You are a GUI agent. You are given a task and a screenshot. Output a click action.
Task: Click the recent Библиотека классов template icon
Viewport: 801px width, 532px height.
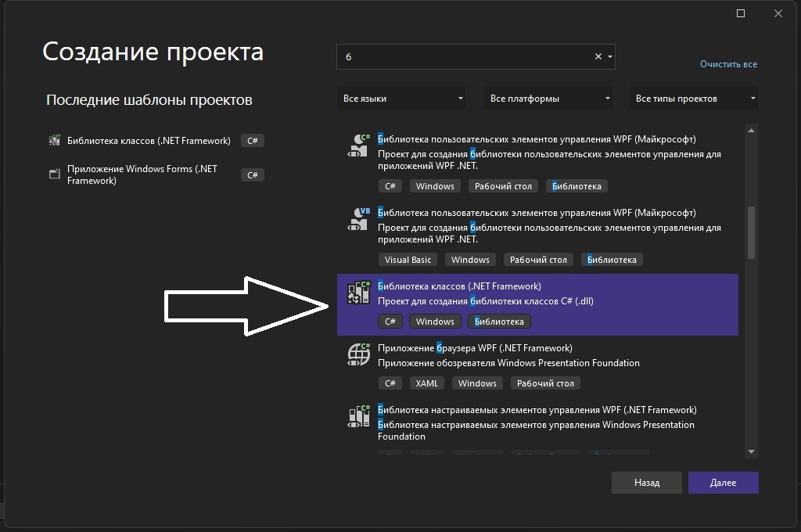pyautogui.click(x=54, y=141)
